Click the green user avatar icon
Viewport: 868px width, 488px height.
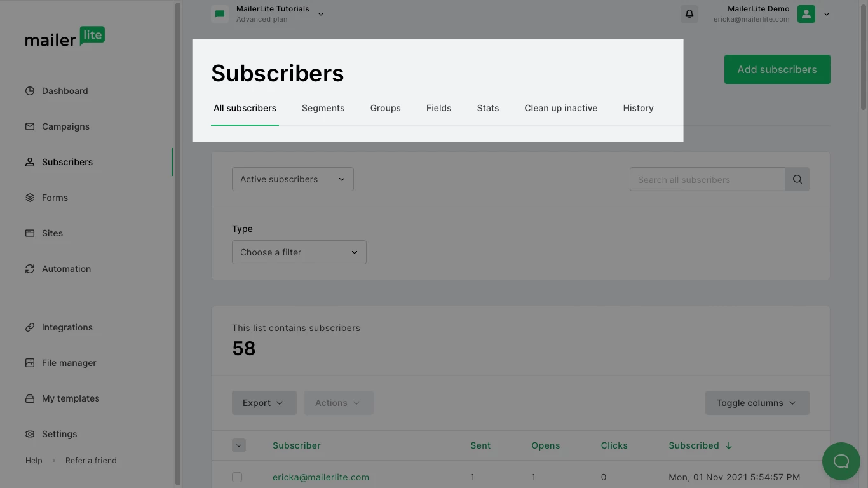(x=806, y=14)
